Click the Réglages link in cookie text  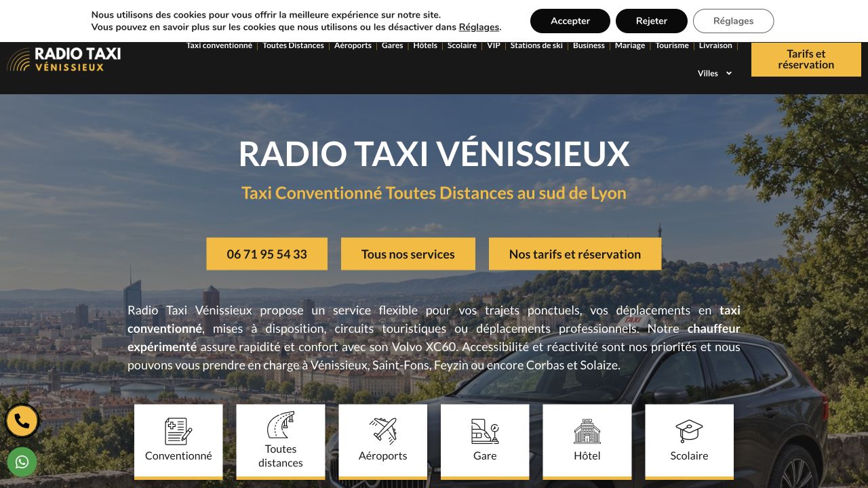pos(479,27)
